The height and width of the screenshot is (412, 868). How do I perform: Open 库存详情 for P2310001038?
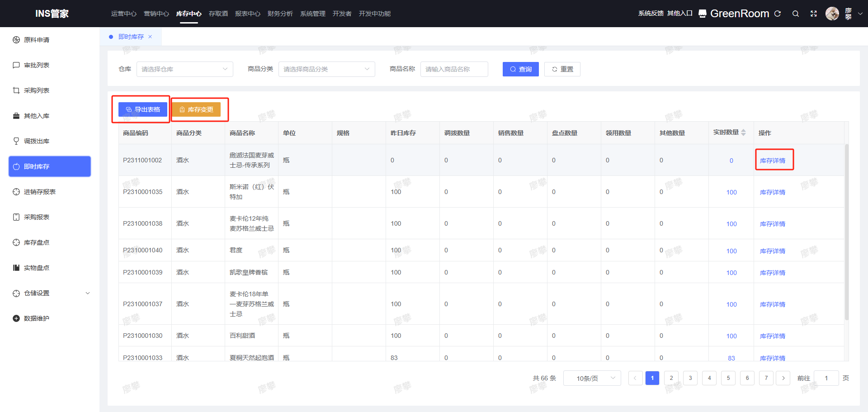[773, 224]
